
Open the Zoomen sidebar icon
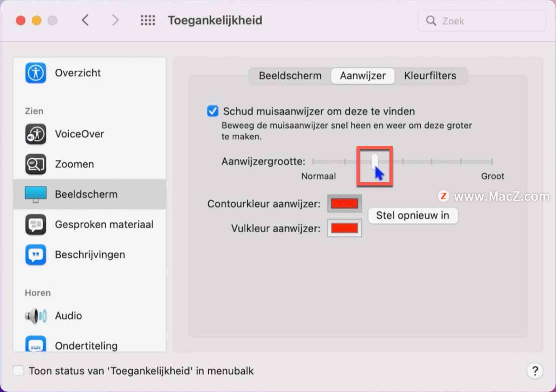(x=36, y=164)
